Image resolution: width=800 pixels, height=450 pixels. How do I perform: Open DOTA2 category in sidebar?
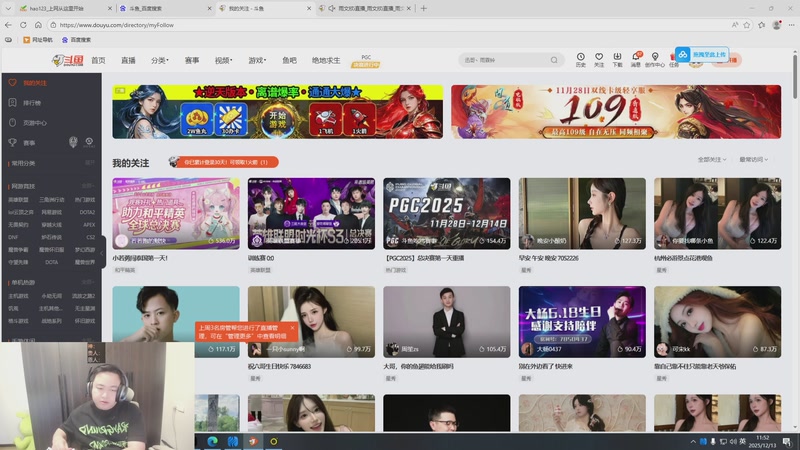[x=87, y=212]
